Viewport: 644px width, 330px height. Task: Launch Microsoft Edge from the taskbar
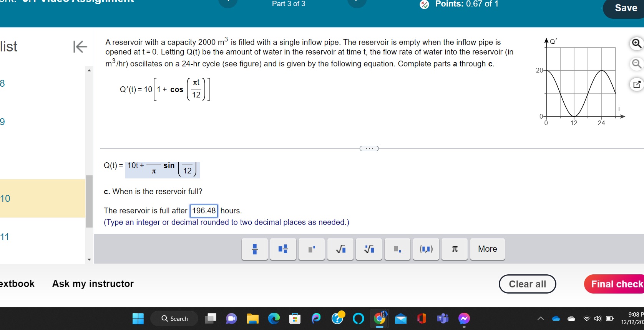274,318
